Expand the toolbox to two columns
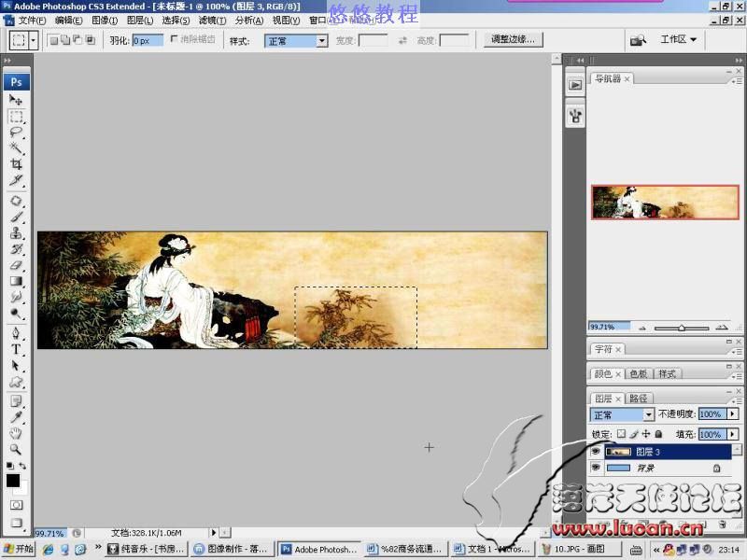Viewport: 747px width, 560px height. pyautogui.click(x=7, y=61)
